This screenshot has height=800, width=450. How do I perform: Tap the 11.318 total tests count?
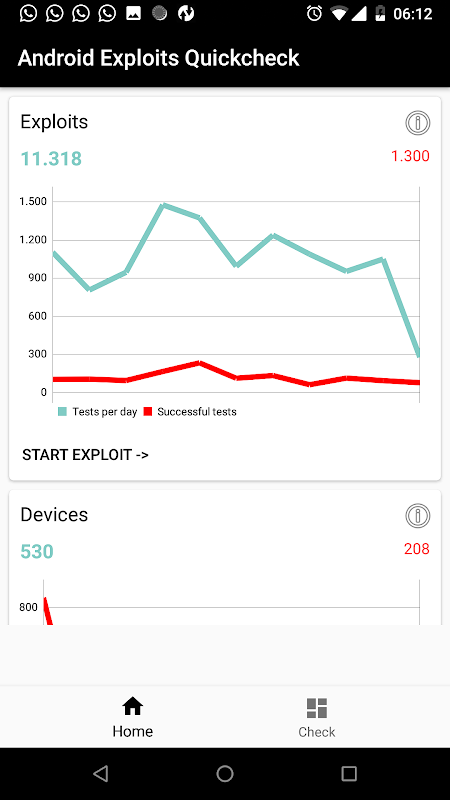tap(51, 159)
